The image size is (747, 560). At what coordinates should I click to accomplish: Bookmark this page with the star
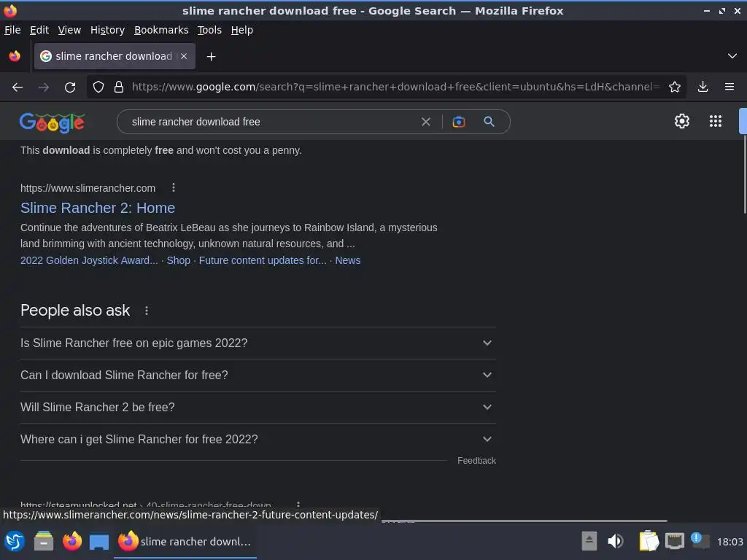674,87
